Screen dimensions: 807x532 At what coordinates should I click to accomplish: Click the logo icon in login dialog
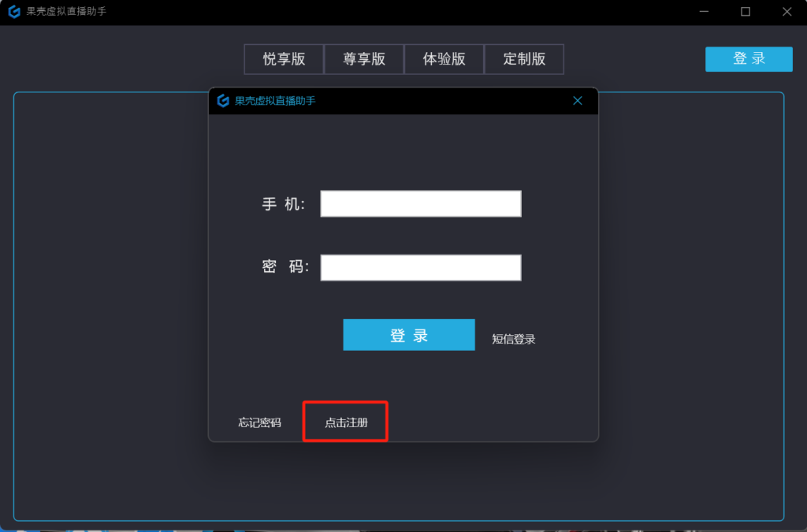tap(223, 101)
